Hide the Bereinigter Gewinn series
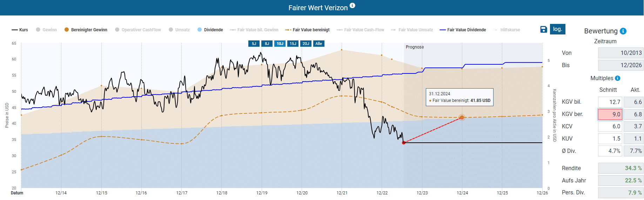 [86, 30]
